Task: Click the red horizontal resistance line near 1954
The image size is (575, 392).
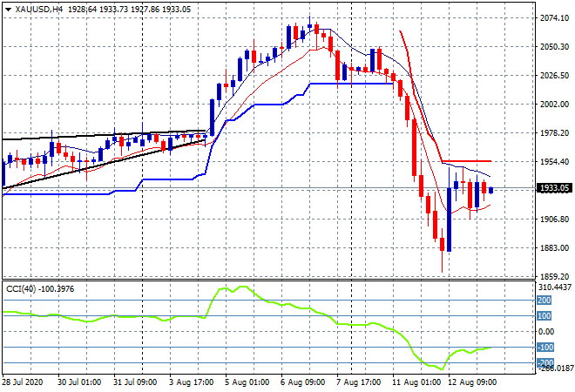Action: pos(466,161)
